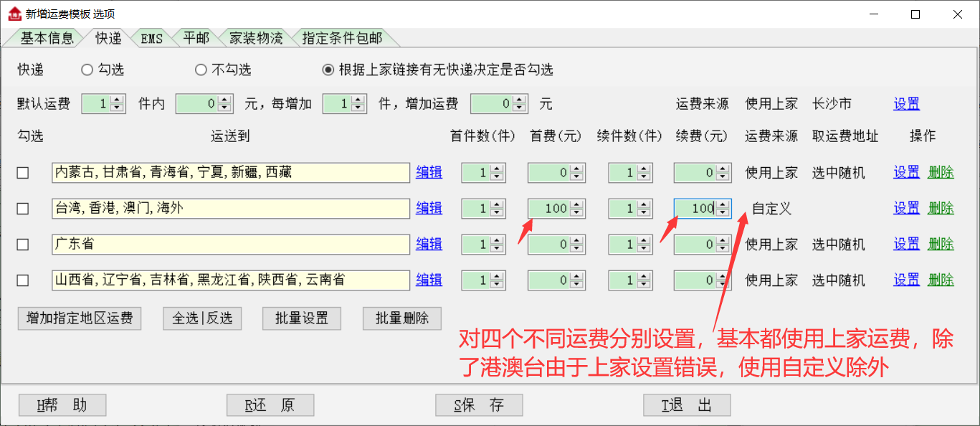Viewport: 980px width, 426px height.
Task: Click the 山西省 destination text field
Action: click(x=231, y=280)
